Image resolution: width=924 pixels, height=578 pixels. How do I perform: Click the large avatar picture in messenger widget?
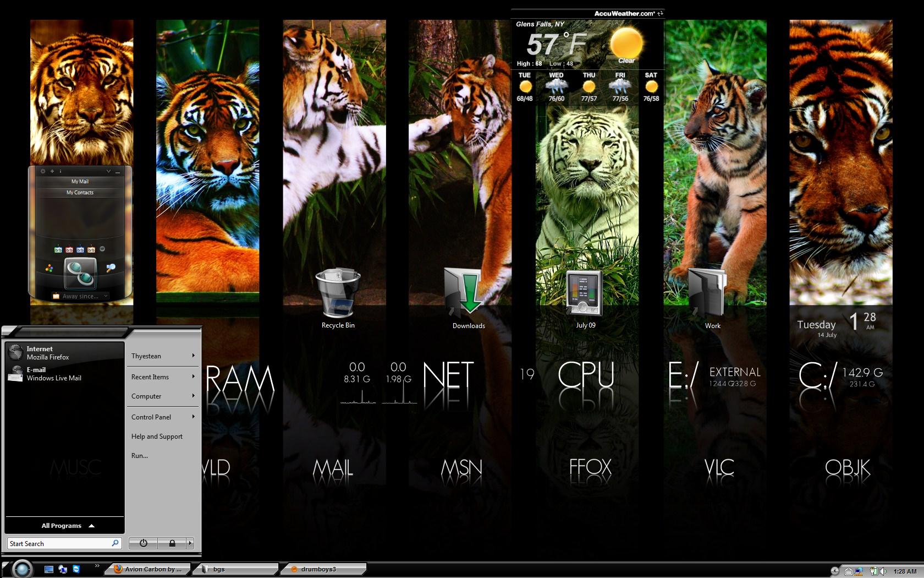[80, 273]
